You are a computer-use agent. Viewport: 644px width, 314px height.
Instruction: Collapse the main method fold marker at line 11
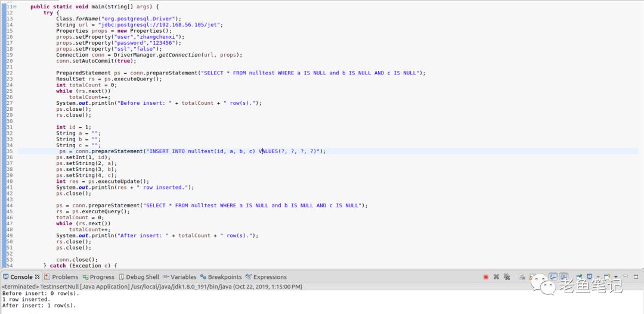(x=15, y=7)
